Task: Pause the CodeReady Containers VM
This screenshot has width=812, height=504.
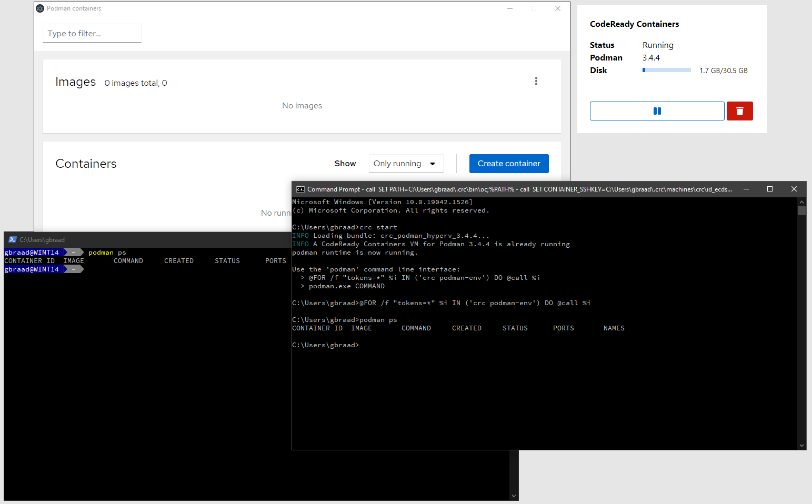Action: (x=657, y=111)
